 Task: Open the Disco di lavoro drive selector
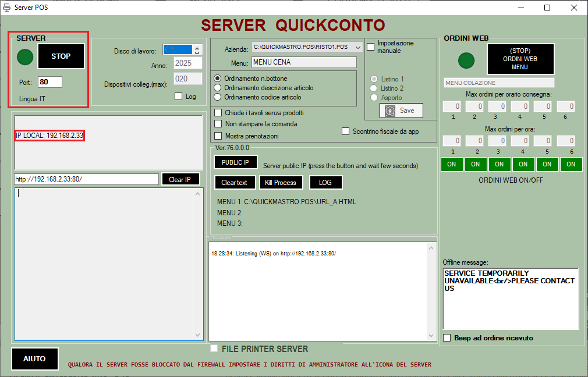click(182, 51)
